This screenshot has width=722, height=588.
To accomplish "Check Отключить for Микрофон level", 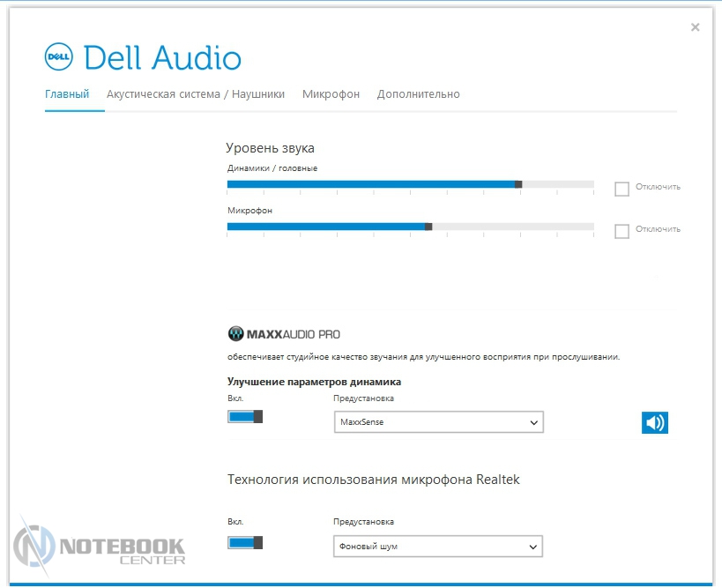I will (x=622, y=231).
